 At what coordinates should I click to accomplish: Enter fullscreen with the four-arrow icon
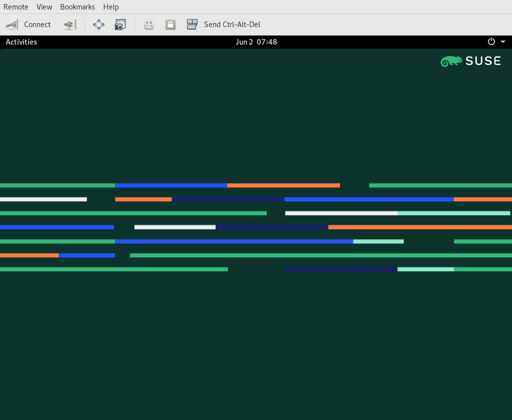tap(99, 25)
